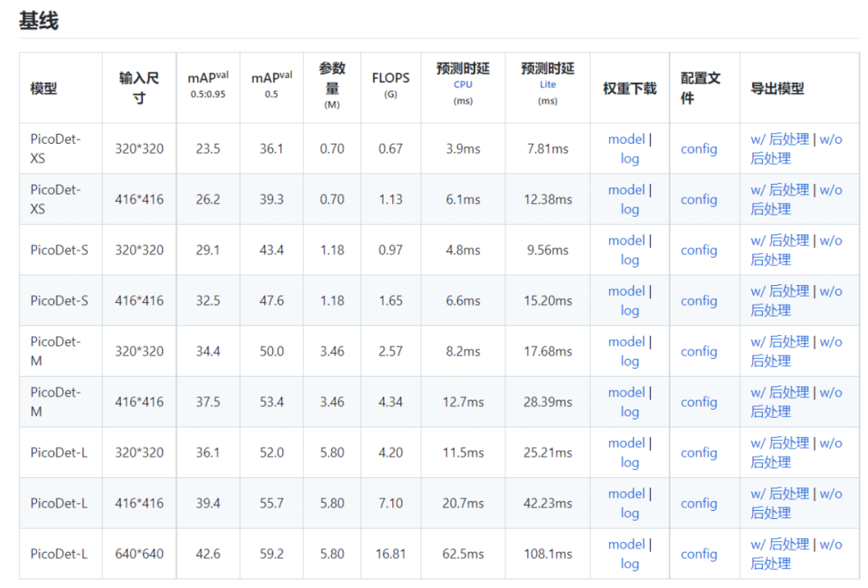868x588 pixels.
Task: Open config link for PicoDet-L 640*640 row
Action: coord(698,553)
